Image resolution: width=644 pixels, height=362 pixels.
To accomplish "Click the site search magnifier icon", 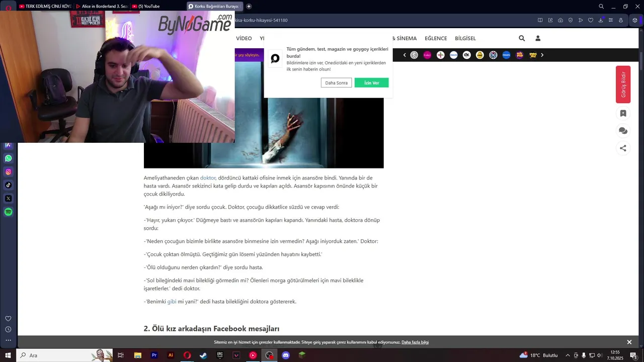I will 522,38.
